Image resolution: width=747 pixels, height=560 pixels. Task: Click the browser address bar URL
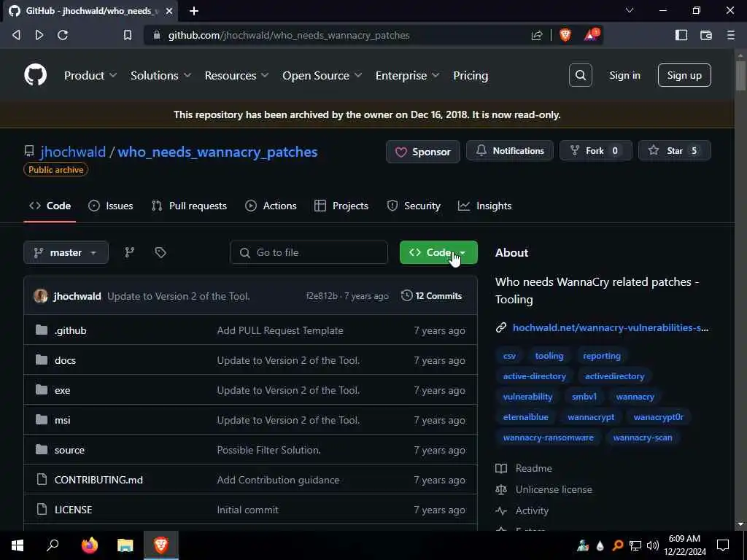[289, 35]
